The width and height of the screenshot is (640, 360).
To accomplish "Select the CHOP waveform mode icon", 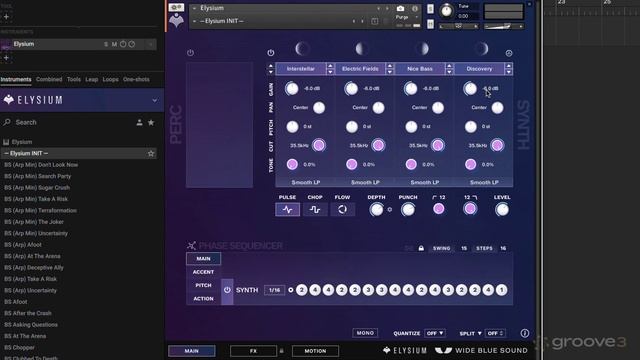I will 315,209.
